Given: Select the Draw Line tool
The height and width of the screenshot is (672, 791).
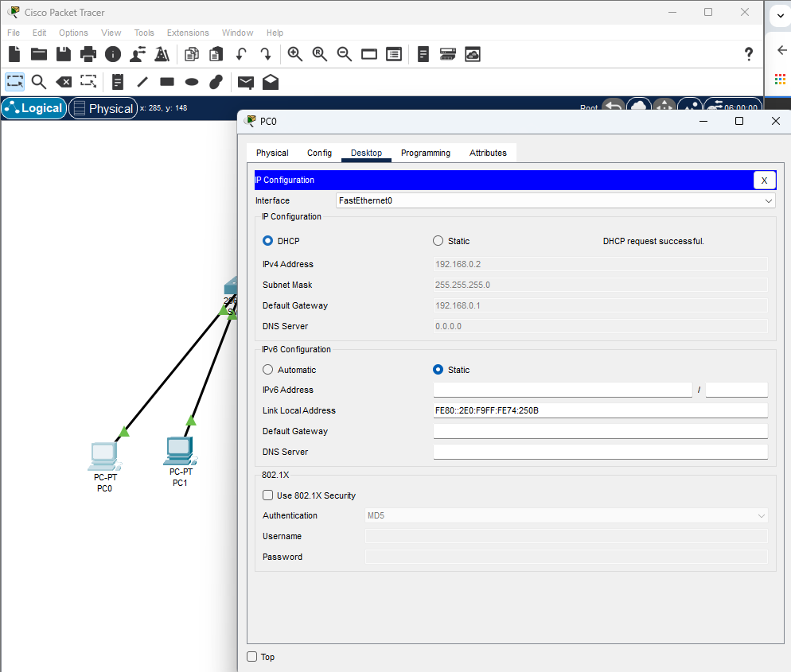Looking at the screenshot, I should (x=142, y=82).
